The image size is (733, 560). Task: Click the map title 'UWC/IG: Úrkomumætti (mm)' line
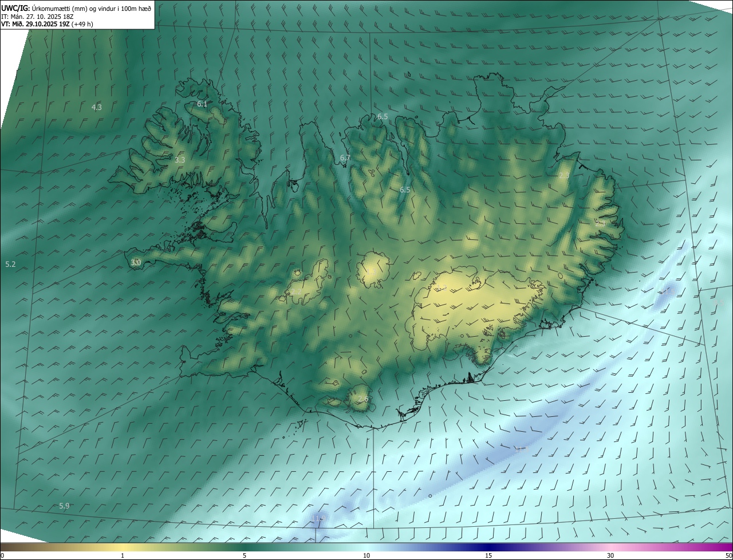(76, 9)
